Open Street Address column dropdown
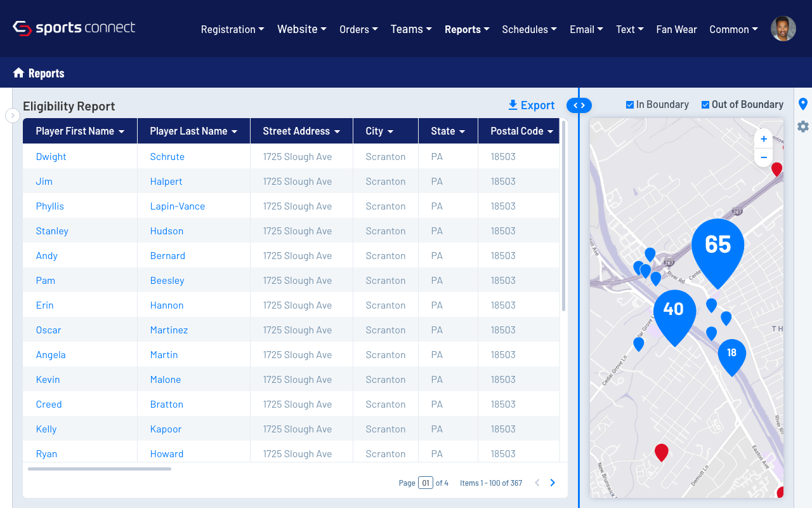812x508 pixels. [x=337, y=131]
